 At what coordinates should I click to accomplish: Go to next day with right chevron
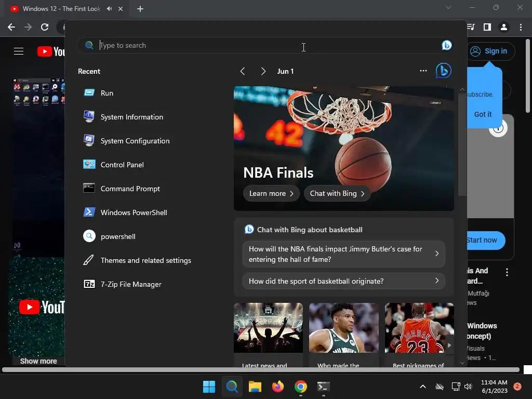263,71
